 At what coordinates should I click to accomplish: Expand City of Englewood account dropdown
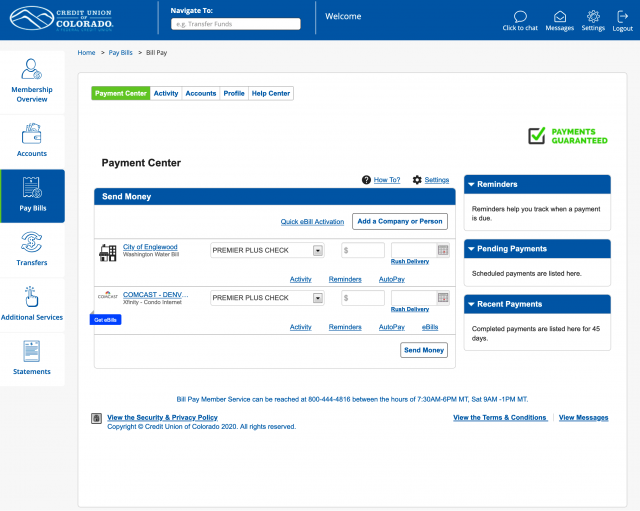pyautogui.click(x=318, y=250)
